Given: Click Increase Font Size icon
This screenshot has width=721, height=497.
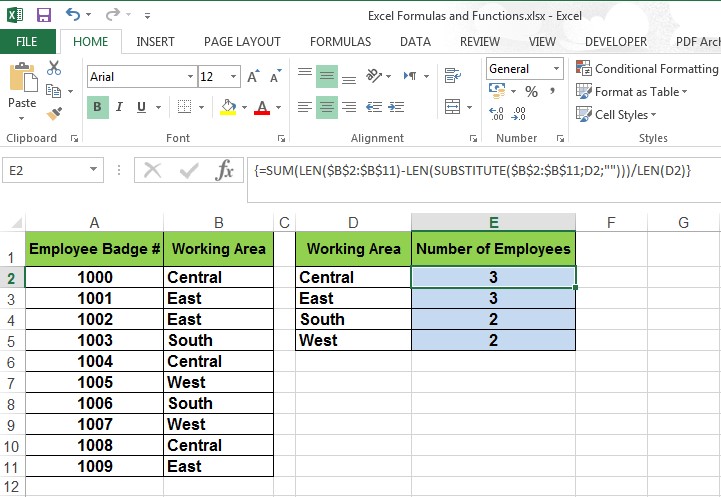Looking at the screenshot, I should 253,77.
